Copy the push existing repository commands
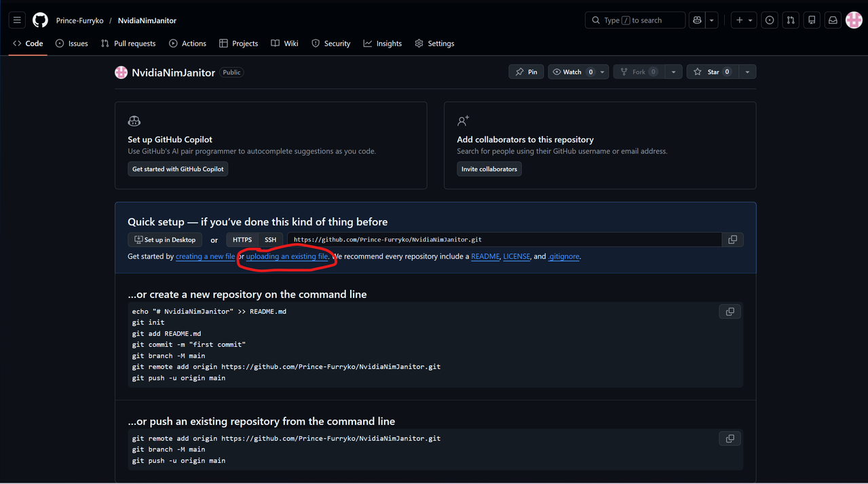The width and height of the screenshot is (868, 484). pos(730,439)
